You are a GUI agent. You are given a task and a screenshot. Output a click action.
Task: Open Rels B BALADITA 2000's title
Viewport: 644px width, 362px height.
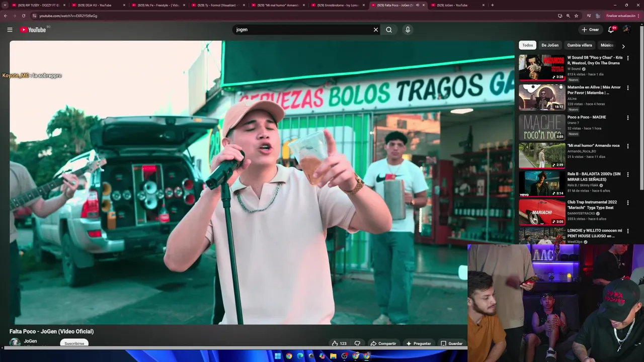click(x=594, y=176)
